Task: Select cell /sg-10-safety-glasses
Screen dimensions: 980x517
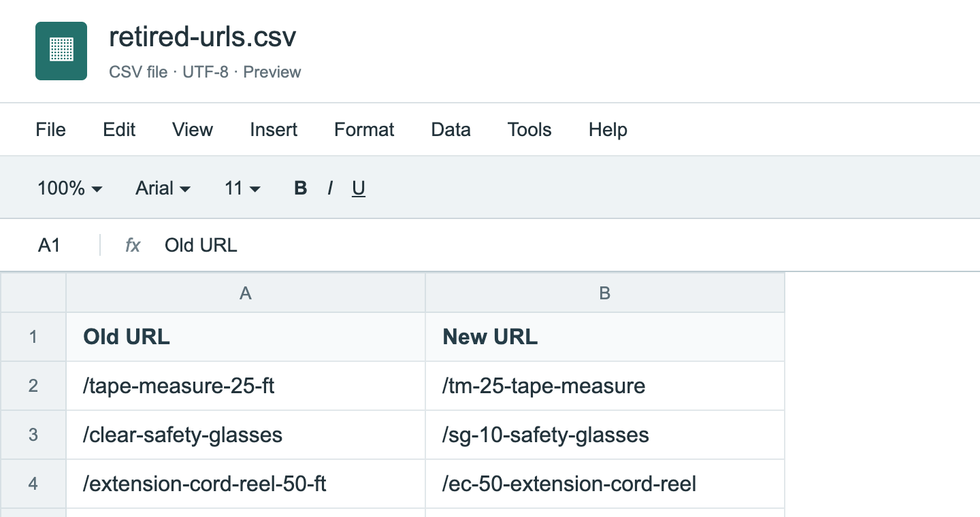Action: pos(605,435)
